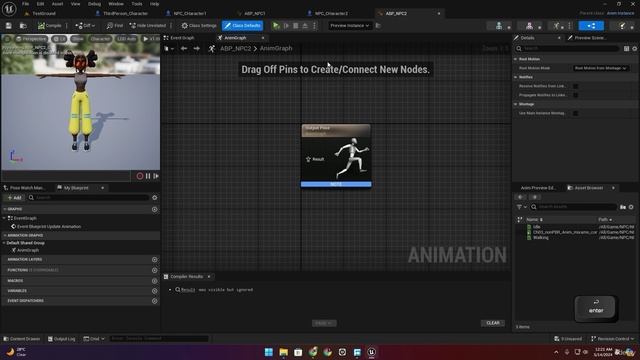Step preview forward one frame
The image size is (640, 360).
[x=156, y=176]
